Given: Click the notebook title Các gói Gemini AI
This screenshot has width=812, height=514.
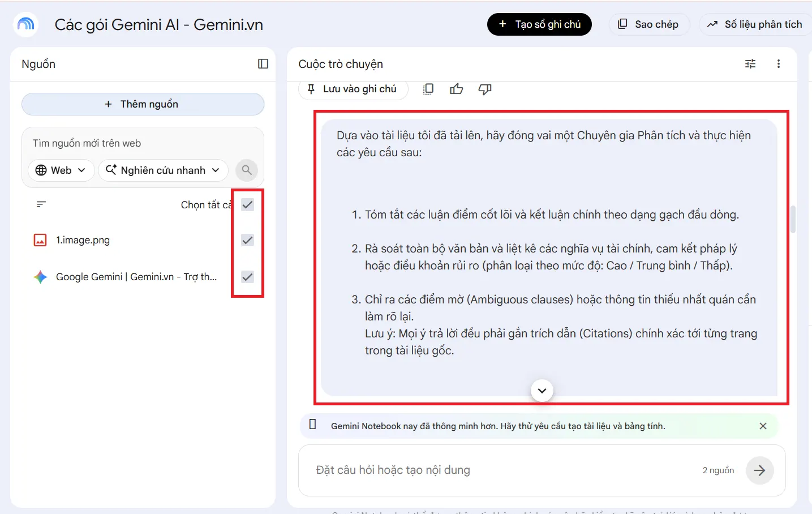Looking at the screenshot, I should point(159,25).
